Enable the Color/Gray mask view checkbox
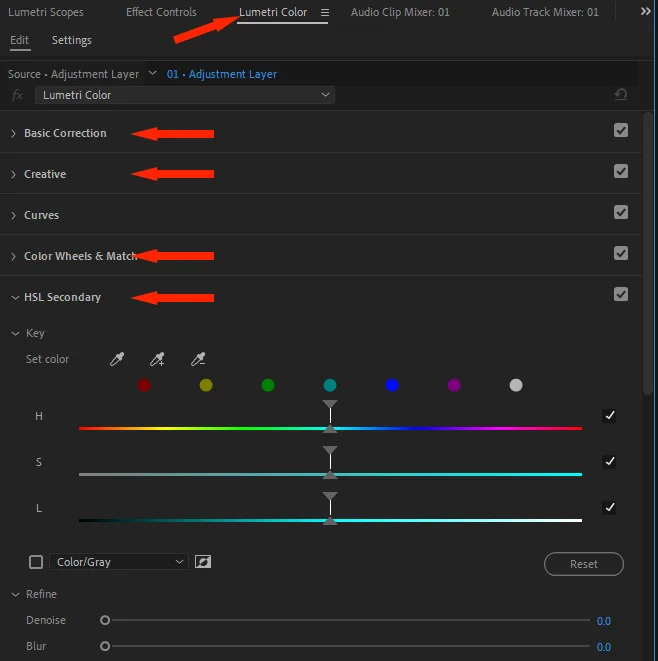Screen dimensions: 658x661 [36, 562]
